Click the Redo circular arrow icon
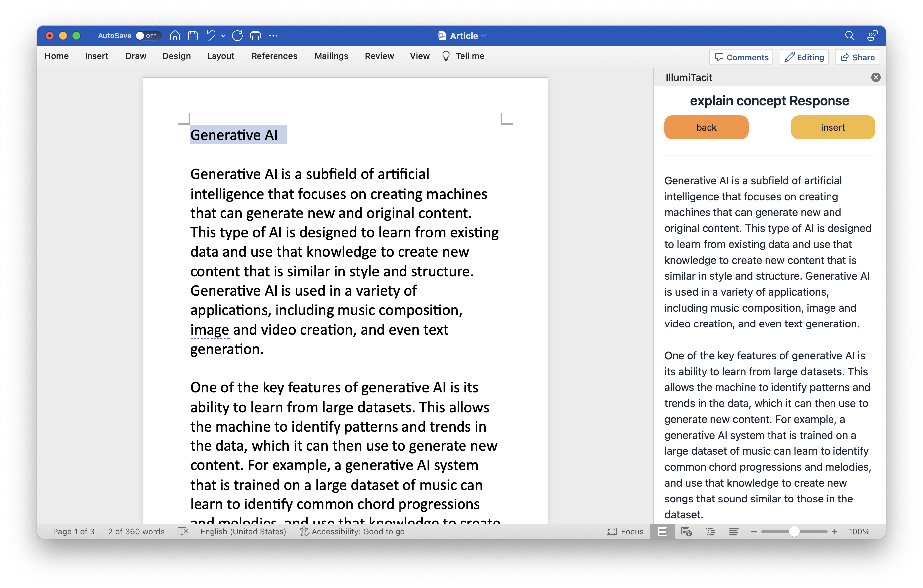The image size is (923, 588). coord(237,36)
